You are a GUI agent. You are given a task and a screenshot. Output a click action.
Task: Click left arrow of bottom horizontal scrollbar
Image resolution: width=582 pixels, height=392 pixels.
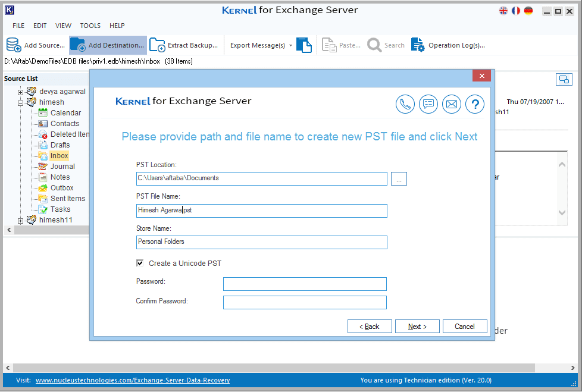8,368
